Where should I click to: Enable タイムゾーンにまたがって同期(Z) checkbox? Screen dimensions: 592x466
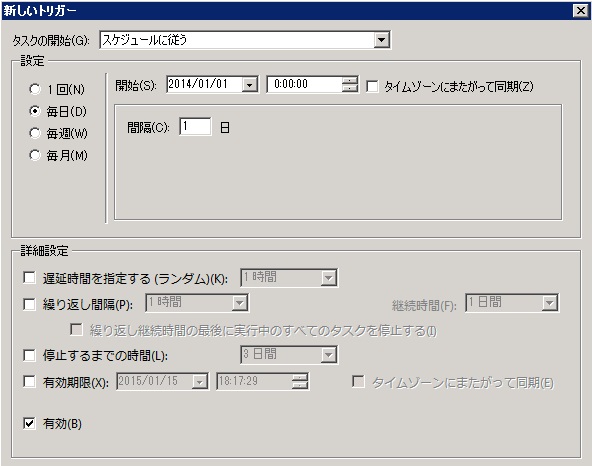pyautogui.click(x=372, y=86)
